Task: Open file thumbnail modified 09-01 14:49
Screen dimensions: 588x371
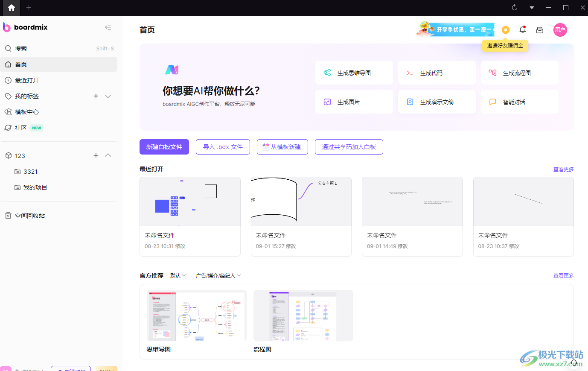Action: coord(412,202)
